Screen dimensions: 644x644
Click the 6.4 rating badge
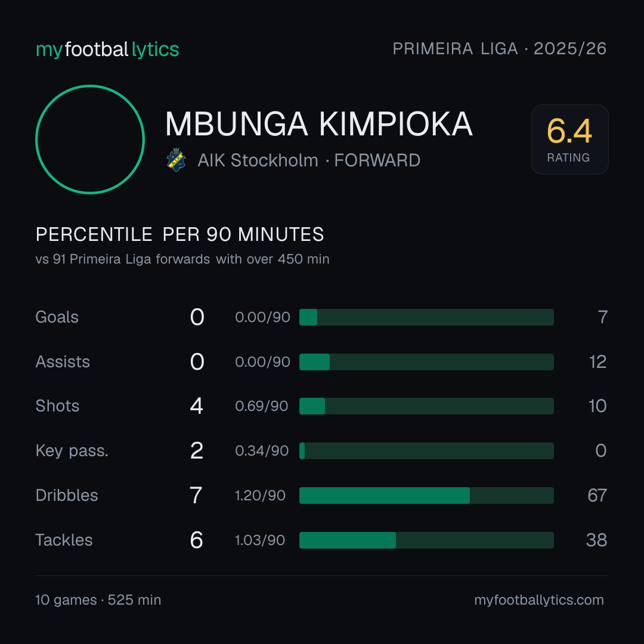pyautogui.click(x=569, y=140)
